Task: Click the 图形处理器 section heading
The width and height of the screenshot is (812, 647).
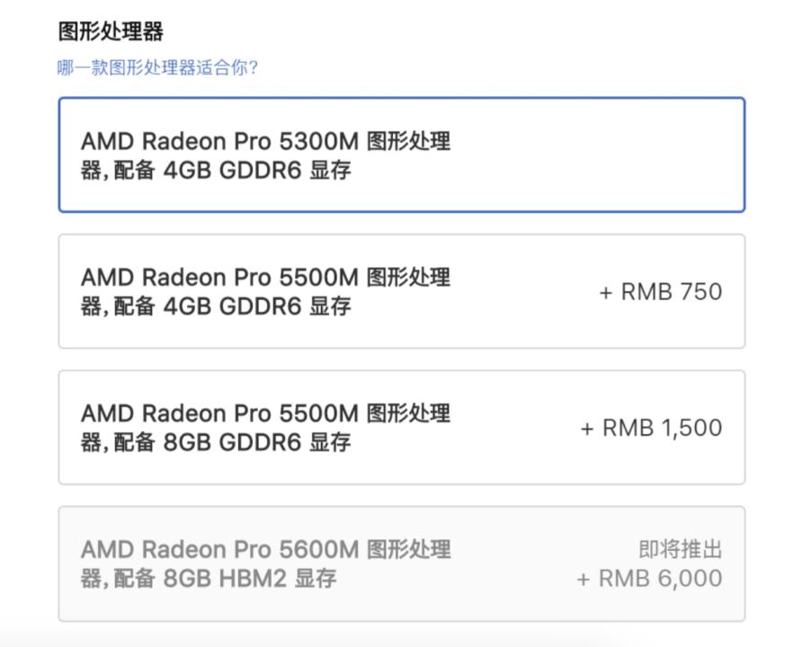Action: point(111,32)
